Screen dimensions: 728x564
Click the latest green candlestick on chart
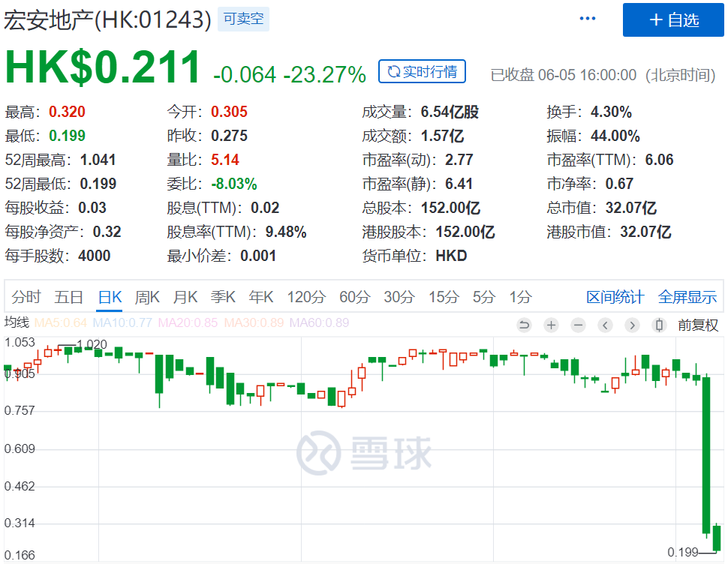point(717,538)
